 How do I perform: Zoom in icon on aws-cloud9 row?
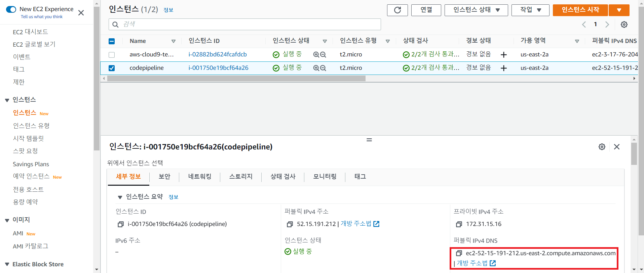(x=316, y=54)
